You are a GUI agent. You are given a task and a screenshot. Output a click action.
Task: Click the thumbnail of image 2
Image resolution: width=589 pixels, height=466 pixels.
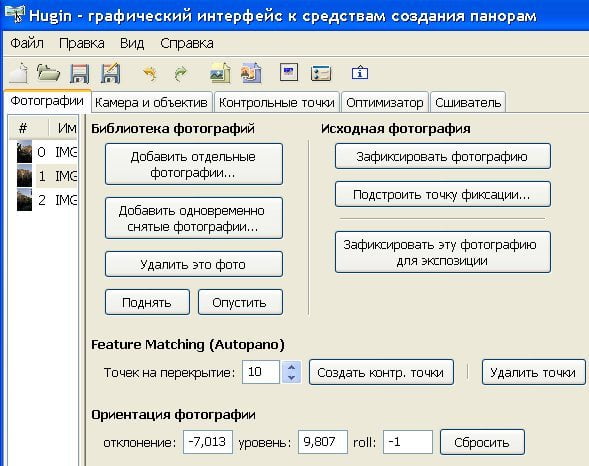point(24,200)
